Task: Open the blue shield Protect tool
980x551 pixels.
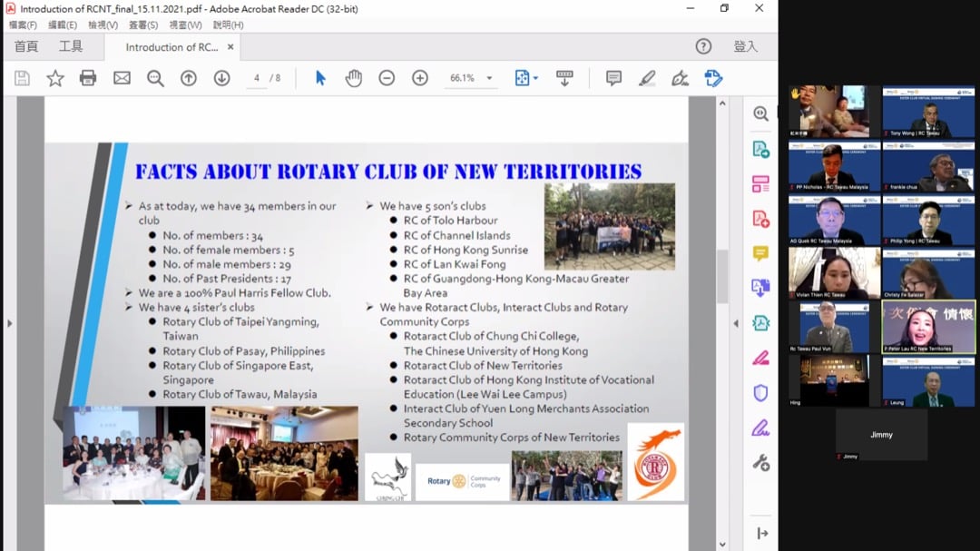Action: point(760,393)
